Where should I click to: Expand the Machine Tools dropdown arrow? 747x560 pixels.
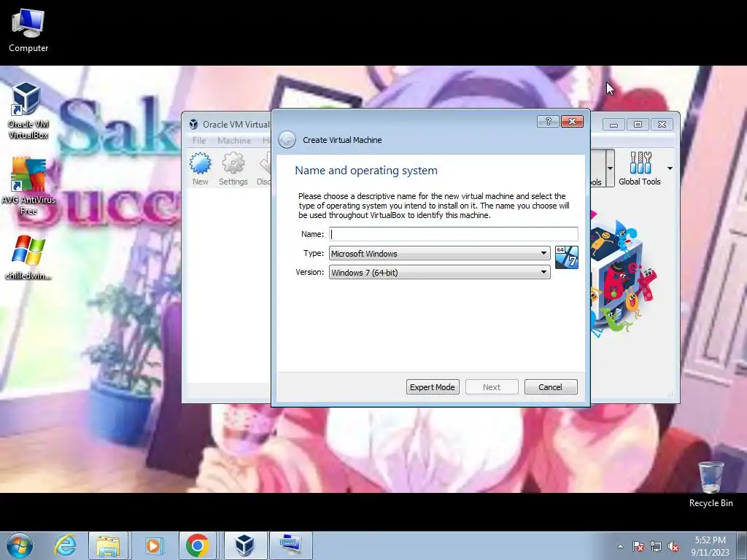click(x=610, y=168)
